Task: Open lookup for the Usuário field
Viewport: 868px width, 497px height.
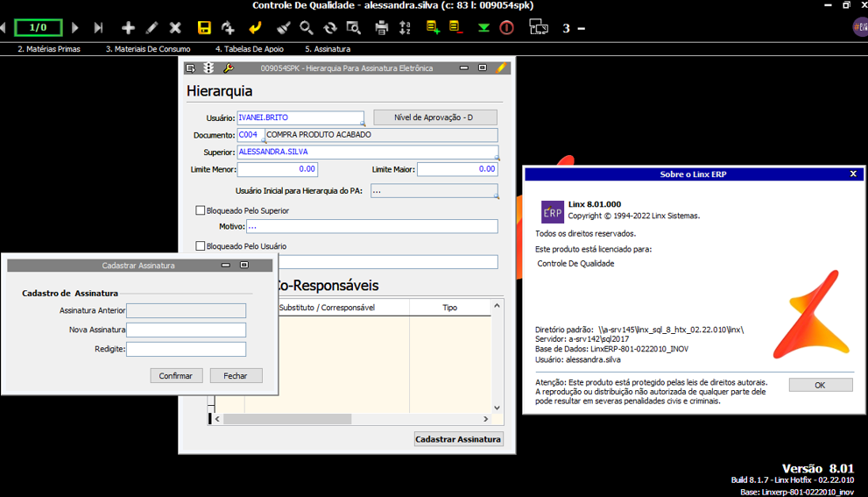Action: point(363,124)
